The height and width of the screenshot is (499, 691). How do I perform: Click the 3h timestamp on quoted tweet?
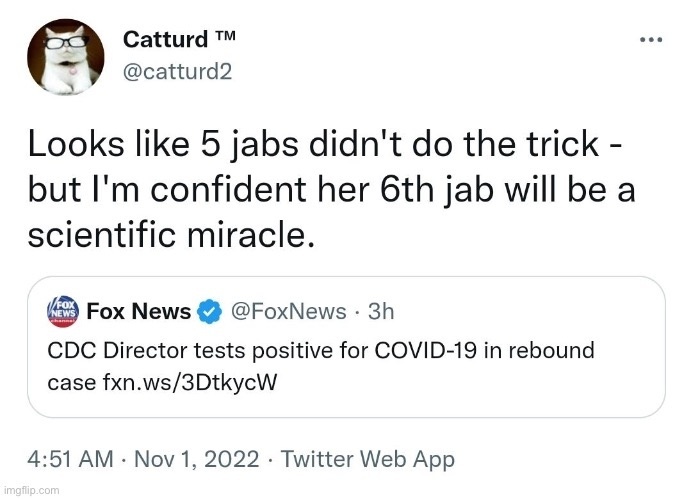[x=381, y=312]
